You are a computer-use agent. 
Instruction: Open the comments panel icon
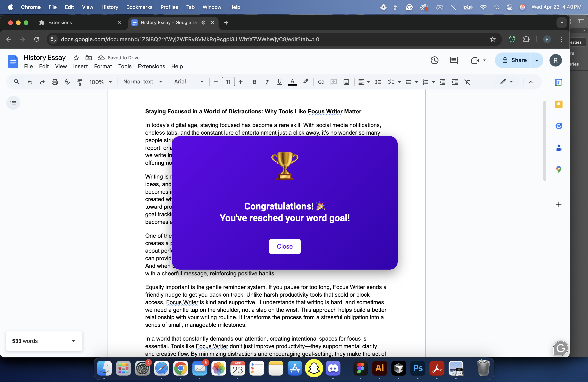point(454,60)
